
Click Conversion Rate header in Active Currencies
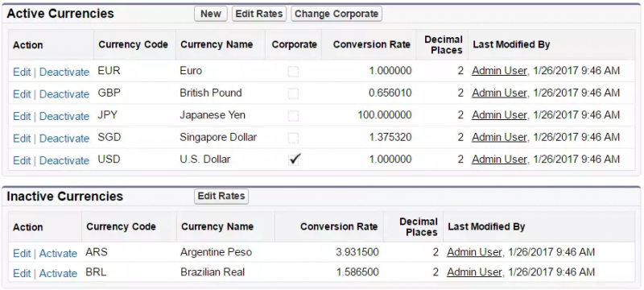(x=372, y=45)
